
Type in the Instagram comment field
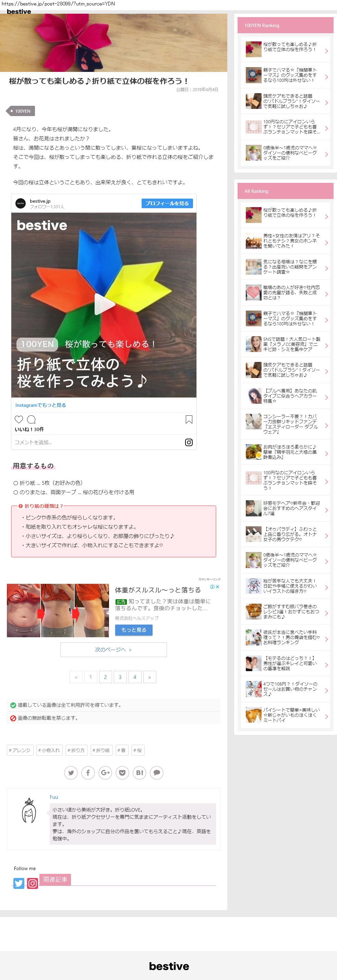point(95,442)
